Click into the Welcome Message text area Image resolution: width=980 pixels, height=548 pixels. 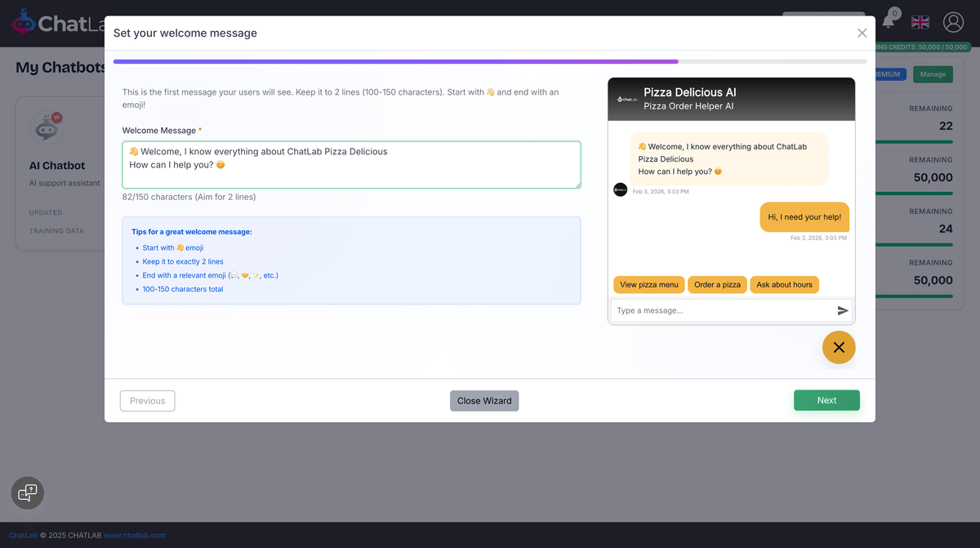click(x=351, y=165)
